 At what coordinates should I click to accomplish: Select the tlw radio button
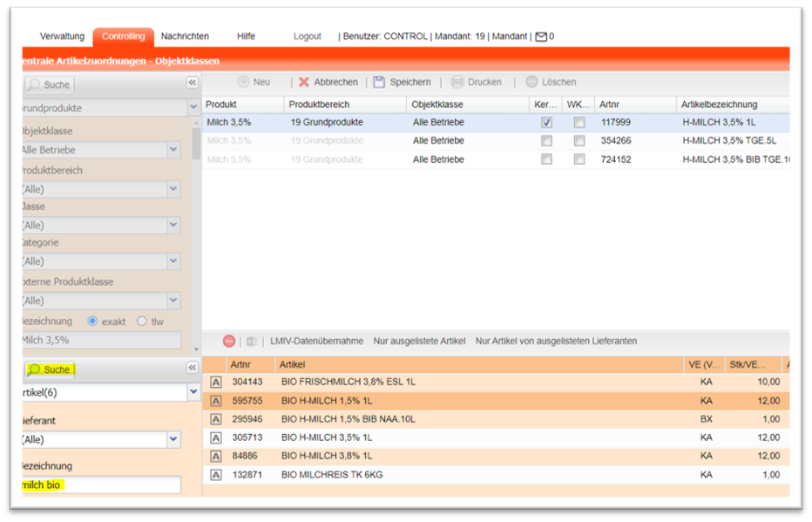tap(142, 322)
